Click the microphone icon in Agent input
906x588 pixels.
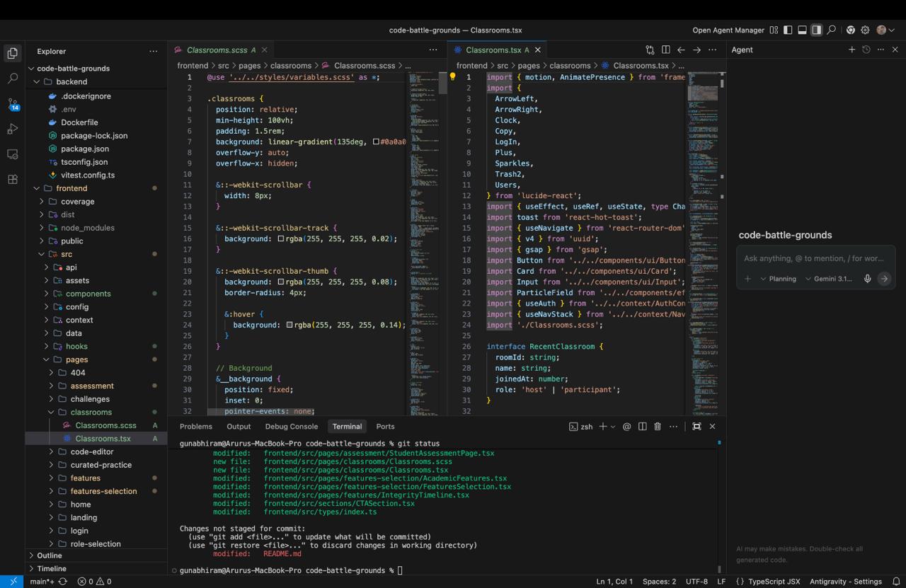867,279
